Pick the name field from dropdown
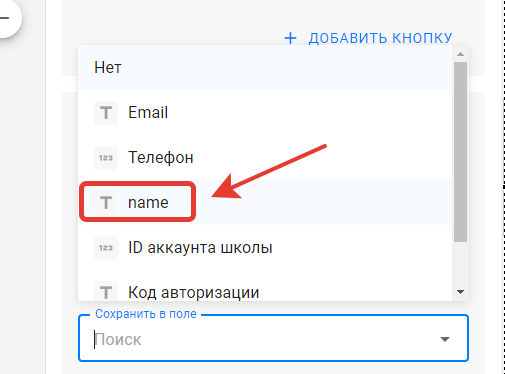Image resolution: width=505 pixels, height=374 pixels. click(x=265, y=202)
